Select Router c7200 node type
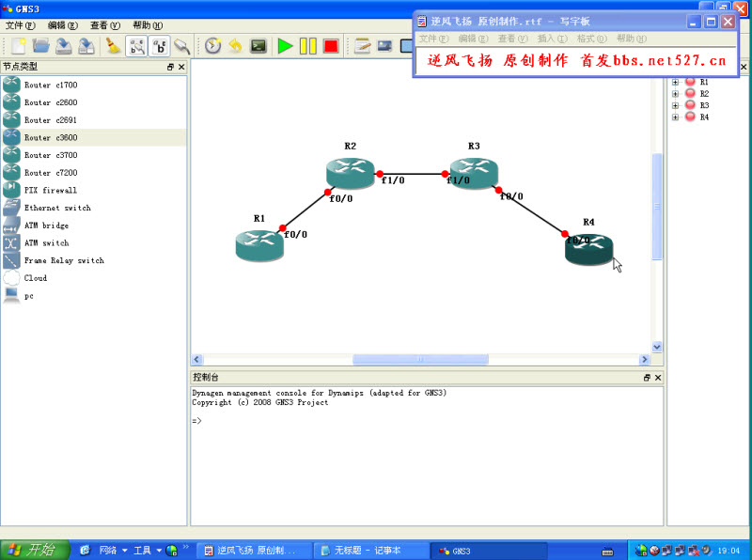This screenshot has height=560, width=752. click(x=94, y=173)
